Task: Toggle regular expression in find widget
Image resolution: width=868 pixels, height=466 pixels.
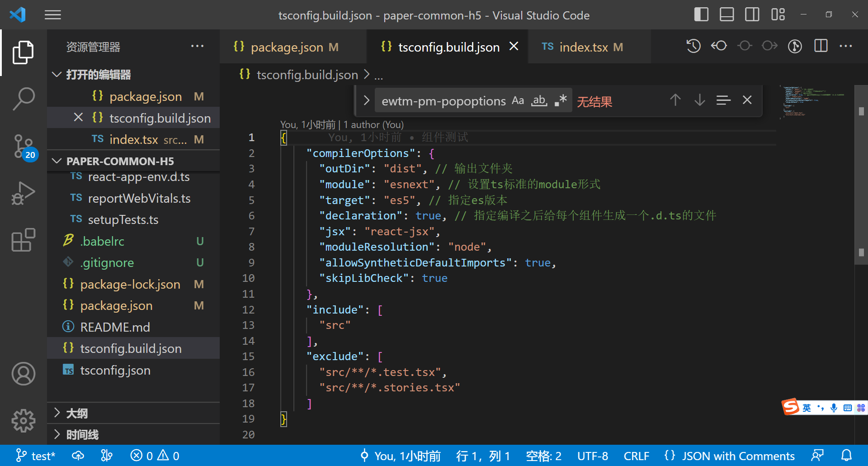Action: [x=561, y=100]
